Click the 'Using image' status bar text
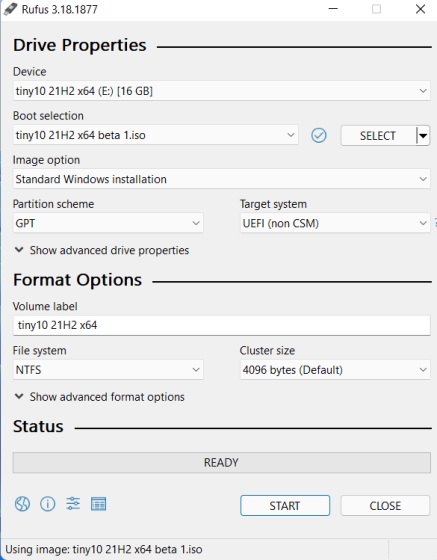 point(104,549)
